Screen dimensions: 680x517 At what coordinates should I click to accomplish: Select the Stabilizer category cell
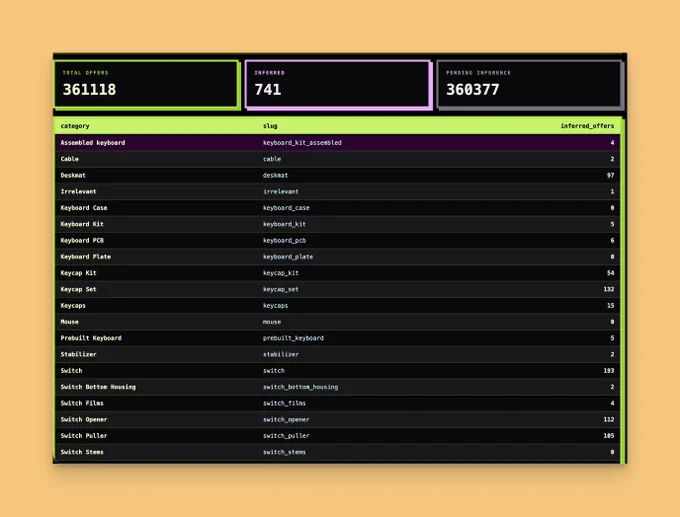pyautogui.click(x=78, y=354)
